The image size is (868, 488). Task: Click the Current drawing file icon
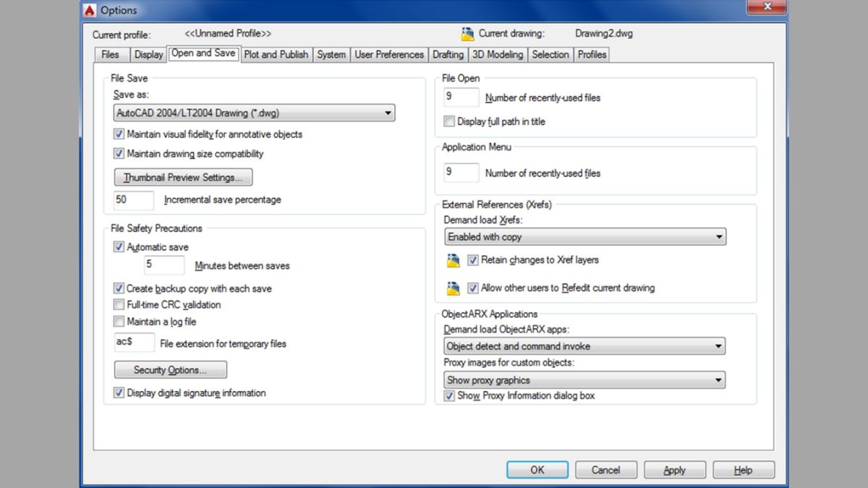coord(467,34)
